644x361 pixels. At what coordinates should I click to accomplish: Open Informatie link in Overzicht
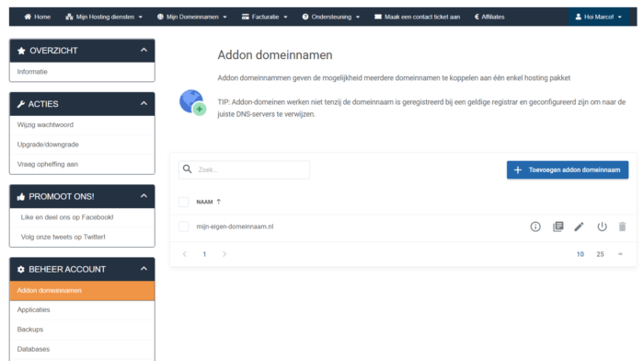click(82, 72)
